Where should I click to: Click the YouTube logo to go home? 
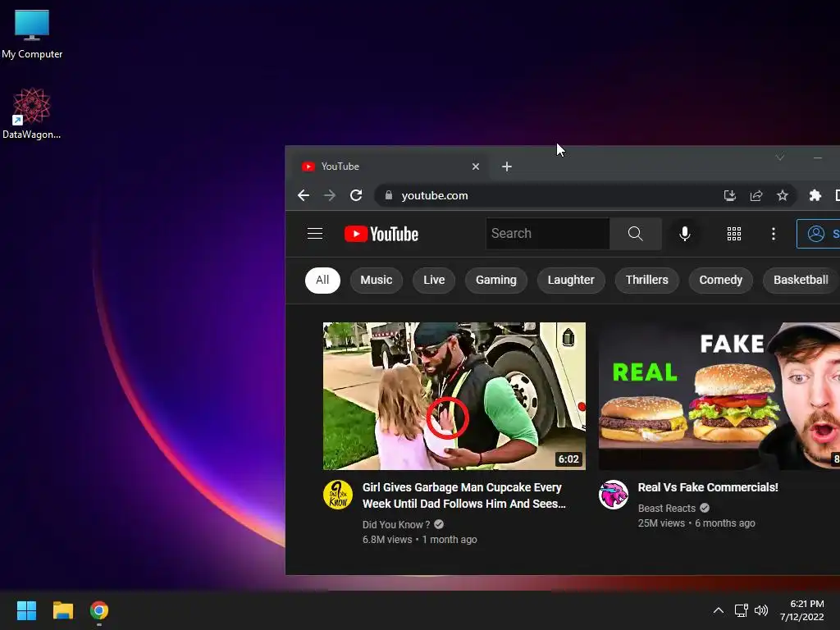pyautogui.click(x=381, y=234)
